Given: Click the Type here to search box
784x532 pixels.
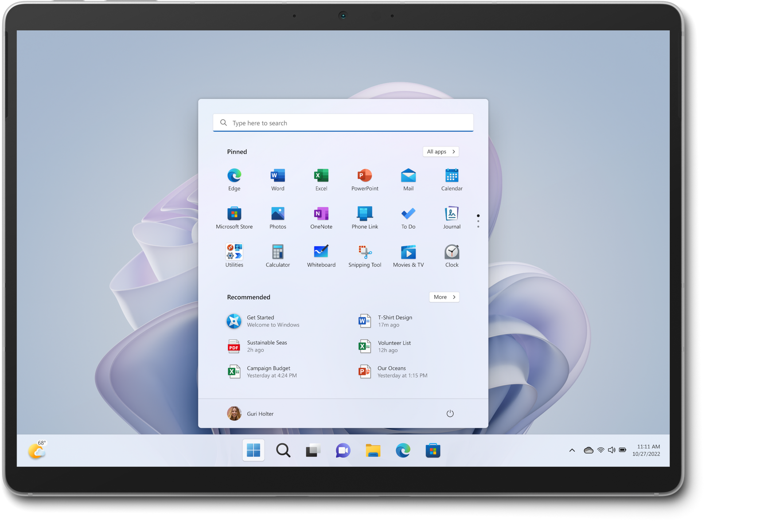Looking at the screenshot, I should 343,123.
